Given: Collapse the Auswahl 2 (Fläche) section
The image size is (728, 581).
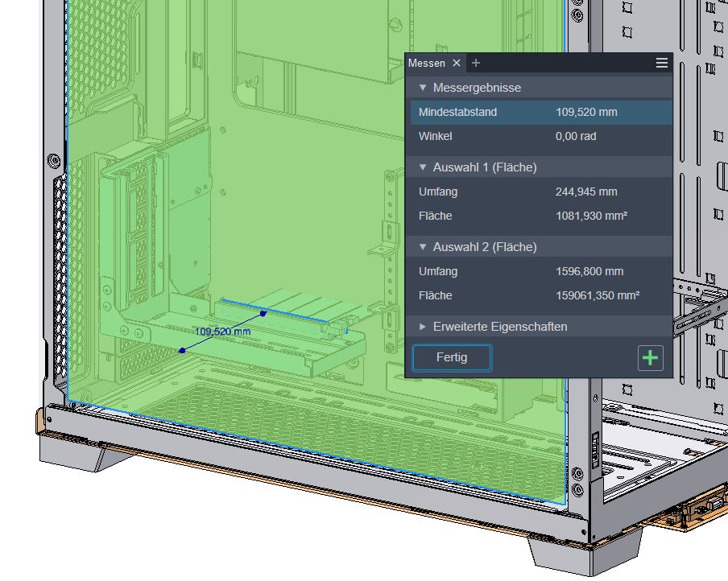Looking at the screenshot, I should pos(423,247).
